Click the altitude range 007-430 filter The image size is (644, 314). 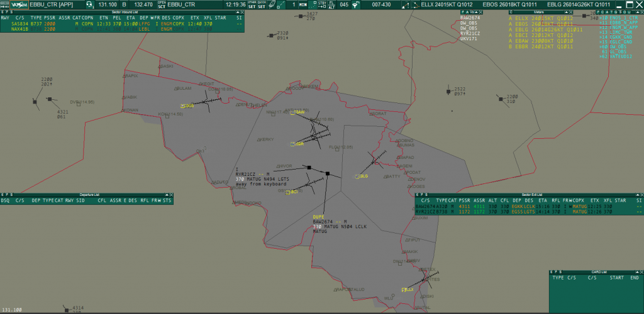pos(381,4)
